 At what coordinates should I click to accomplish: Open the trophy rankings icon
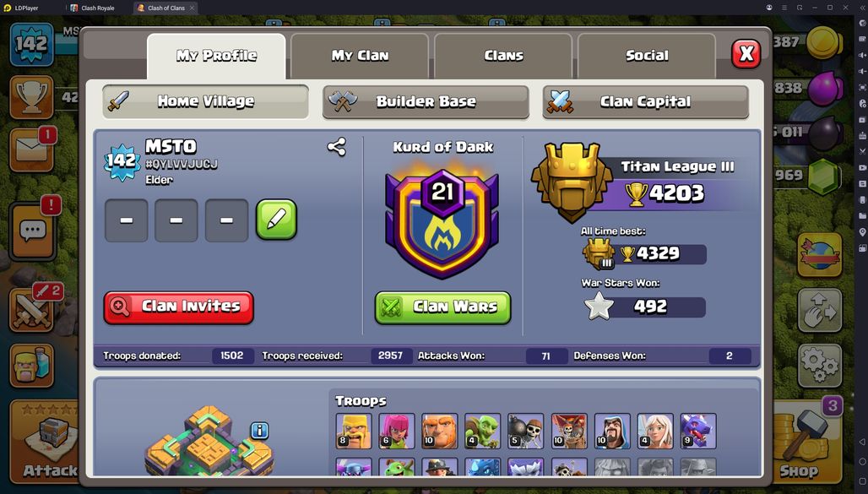pos(31,97)
